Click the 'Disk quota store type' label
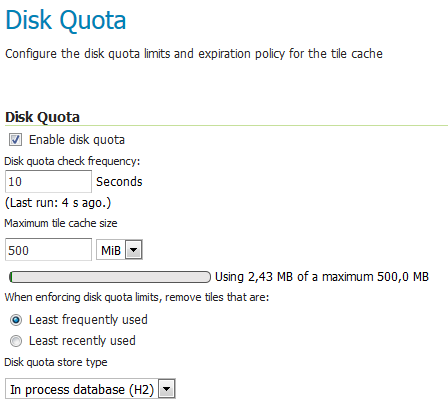 [x=56, y=362]
